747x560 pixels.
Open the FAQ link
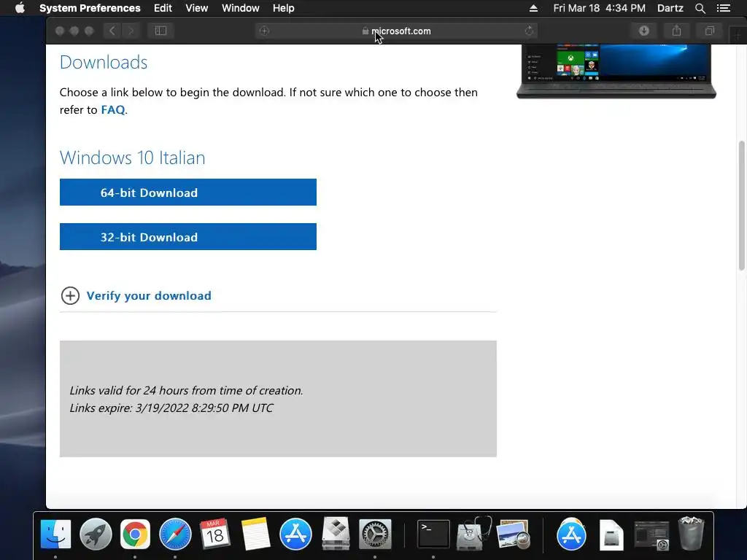pyautogui.click(x=113, y=110)
